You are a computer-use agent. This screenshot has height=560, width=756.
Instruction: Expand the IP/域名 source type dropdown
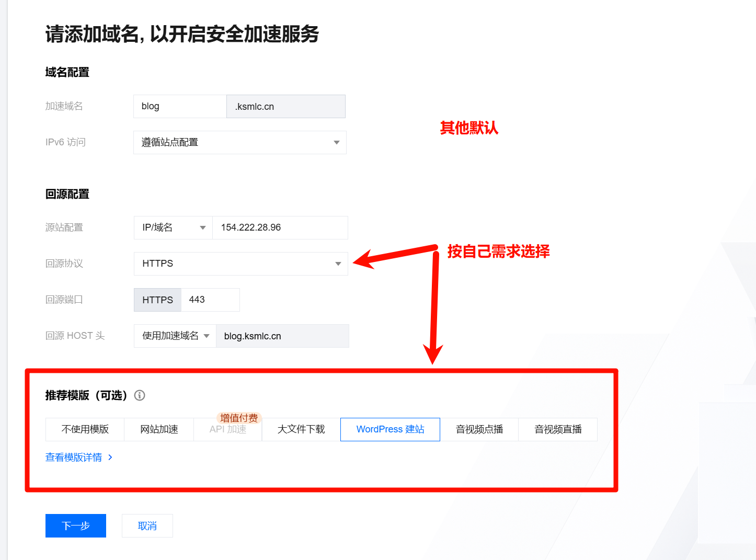click(173, 227)
